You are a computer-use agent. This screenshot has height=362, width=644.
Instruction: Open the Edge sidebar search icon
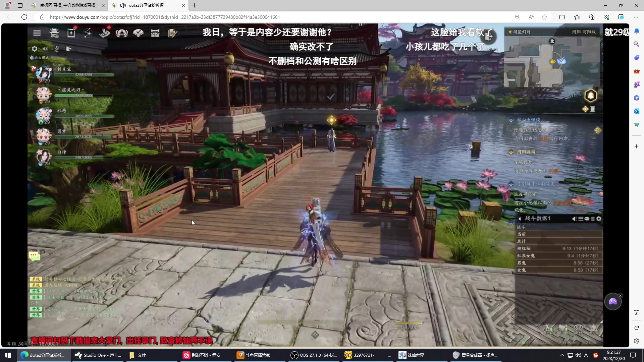pyautogui.click(x=636, y=44)
